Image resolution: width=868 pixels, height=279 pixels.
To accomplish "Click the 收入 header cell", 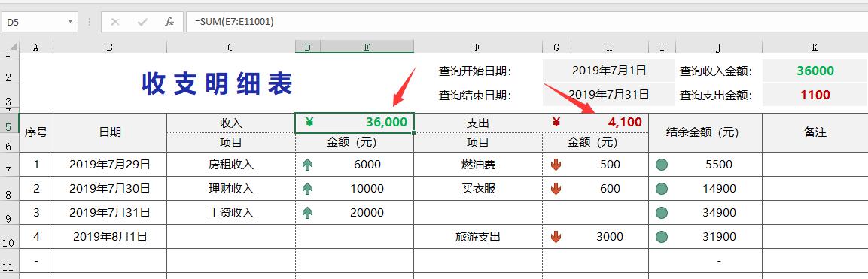I will coord(231,123).
